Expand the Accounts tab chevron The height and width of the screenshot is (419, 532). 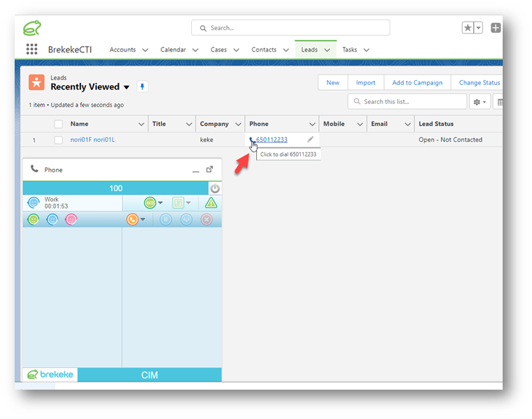[x=145, y=50]
